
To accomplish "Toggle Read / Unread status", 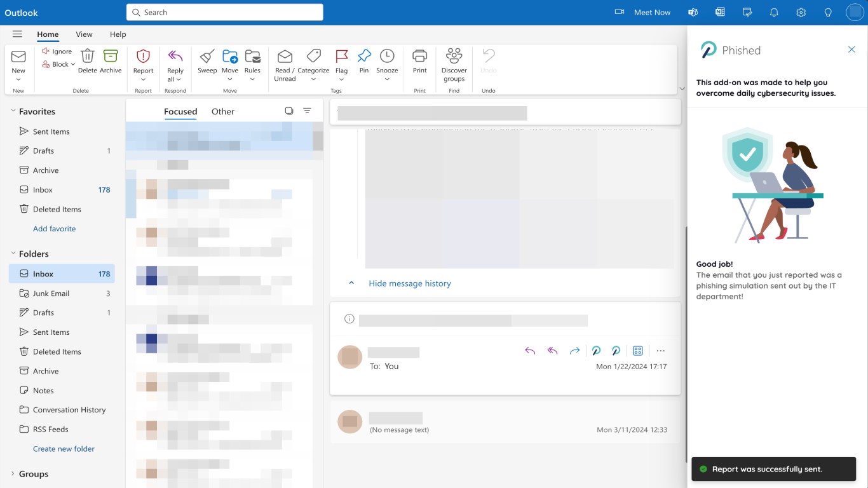I will coord(285,65).
